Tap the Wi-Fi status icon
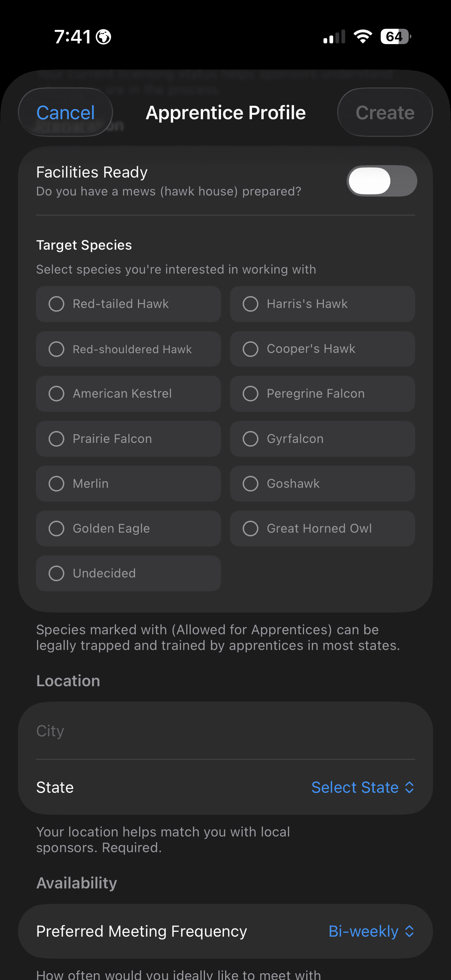451x980 pixels. [x=362, y=37]
